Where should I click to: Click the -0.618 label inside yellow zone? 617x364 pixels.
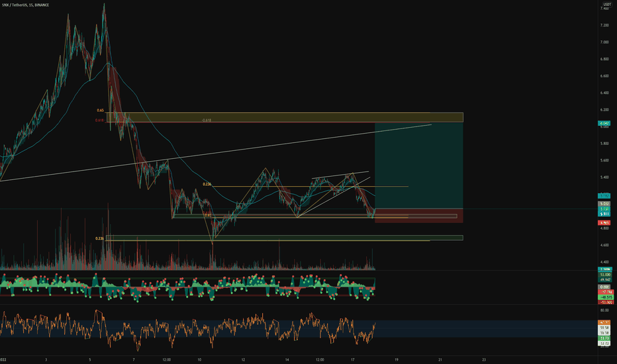[206, 120]
